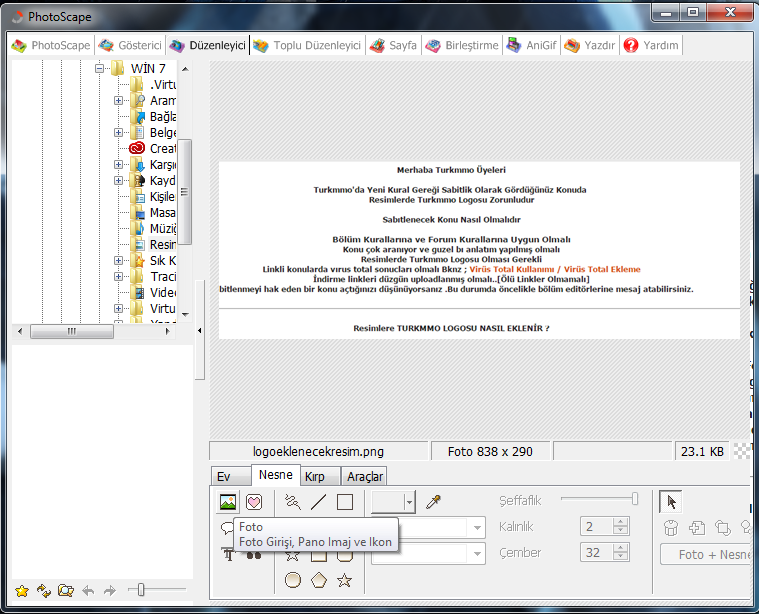Collapse the WİN 7 folder tree node

99,68
